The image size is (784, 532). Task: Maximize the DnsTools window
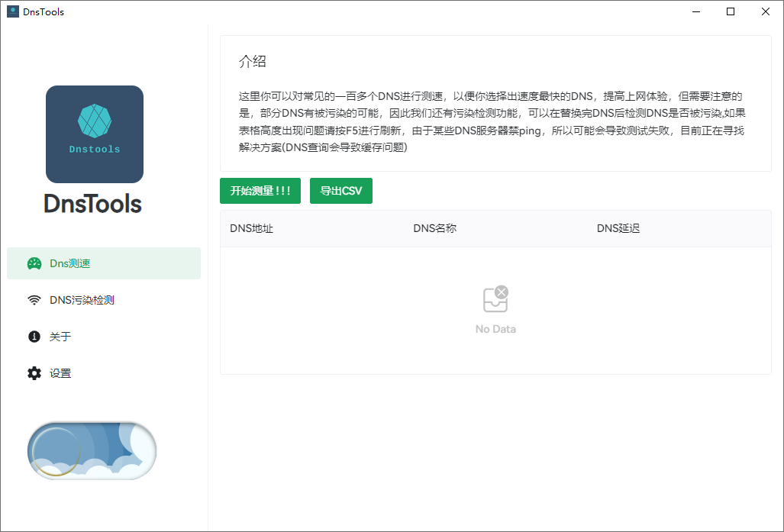point(731,11)
